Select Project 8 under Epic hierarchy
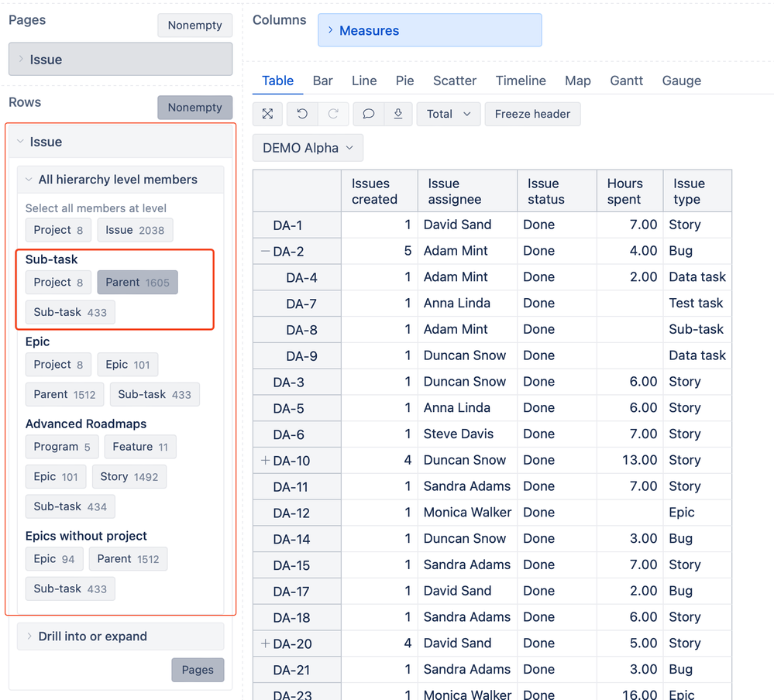774x700 pixels. tap(58, 365)
